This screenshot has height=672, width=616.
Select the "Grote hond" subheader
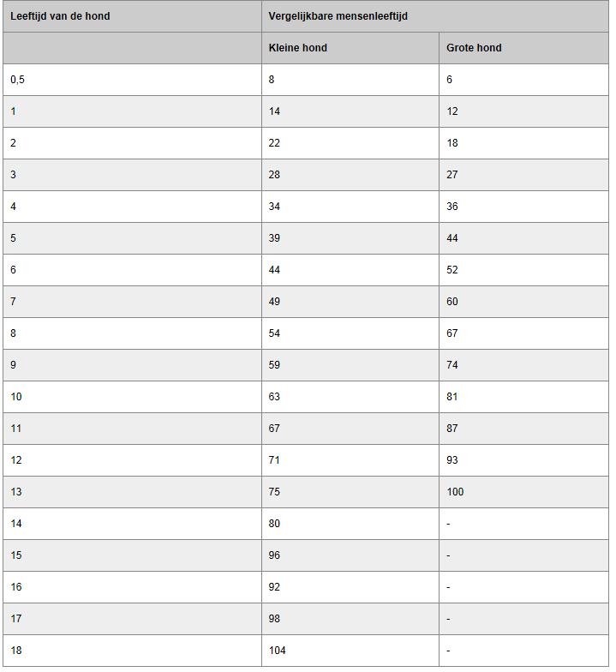[474, 48]
